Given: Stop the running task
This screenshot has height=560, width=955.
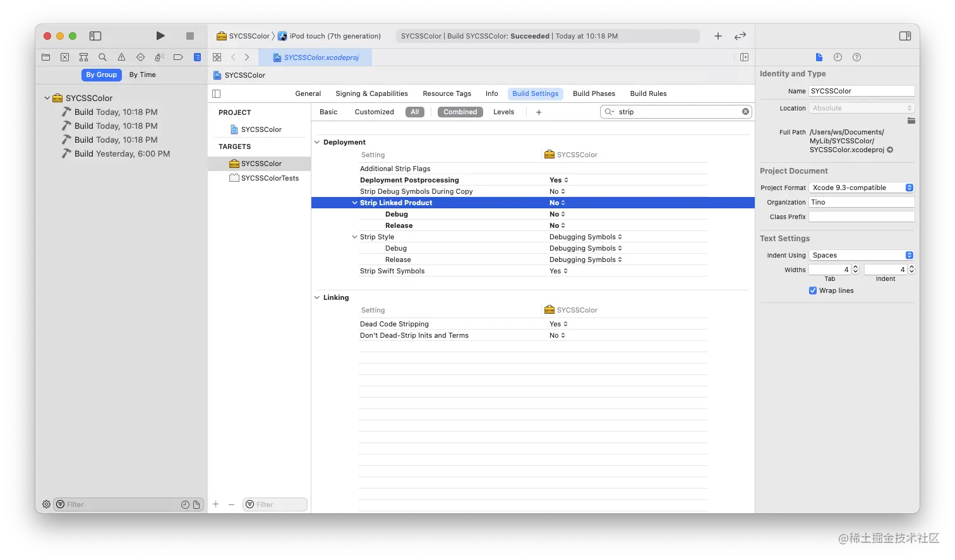Looking at the screenshot, I should tap(190, 36).
